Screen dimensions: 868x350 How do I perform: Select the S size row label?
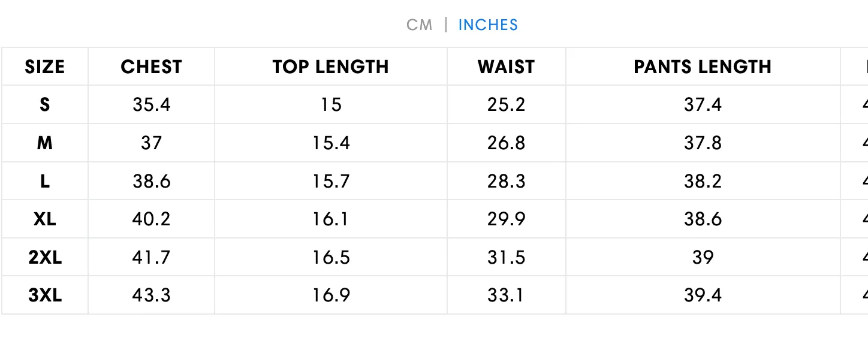click(x=45, y=105)
